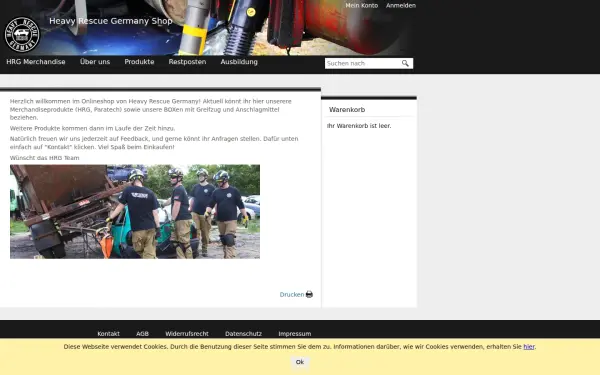600x375 pixels.
Task: Open the Datenschutz footer link
Action: [x=243, y=334]
